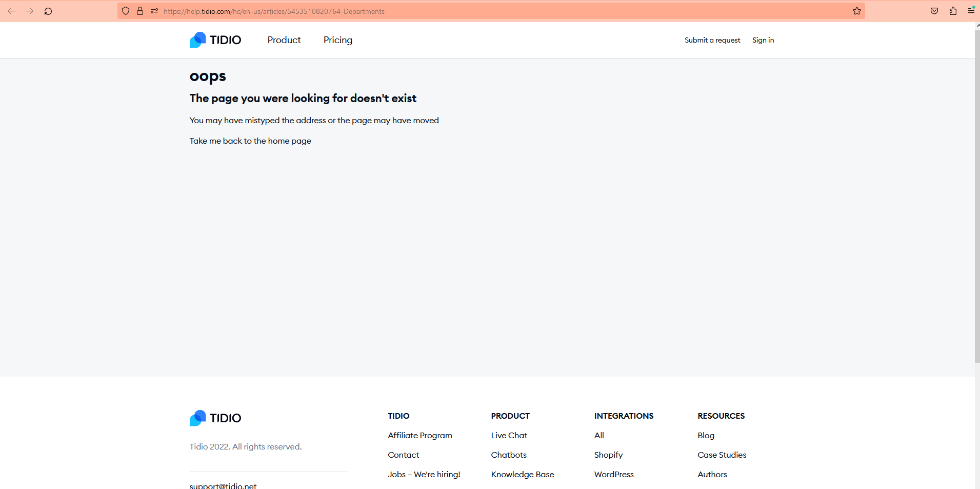
Task: Bookmark this page with the star icon
Action: pos(857,11)
